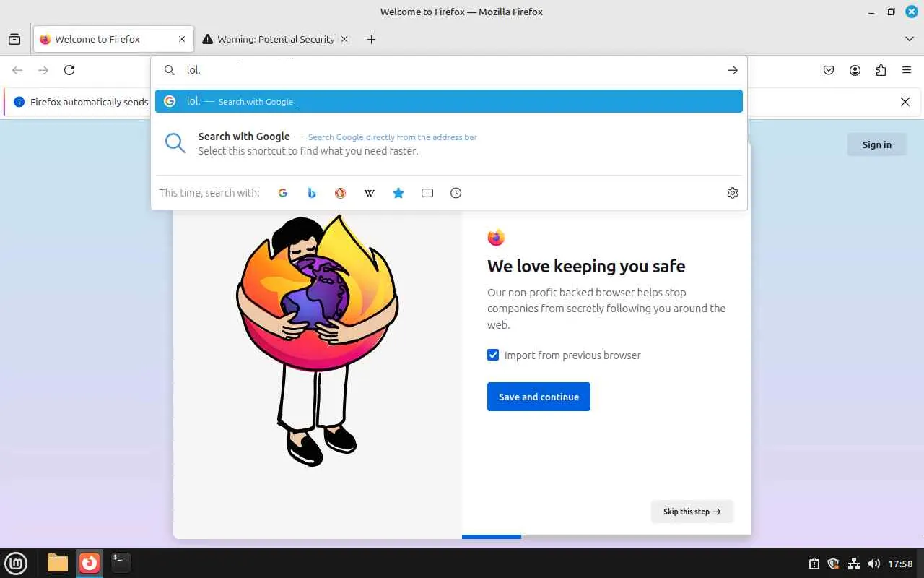The image size is (924, 578).
Task: Go back using the back arrow
Action: point(17,70)
